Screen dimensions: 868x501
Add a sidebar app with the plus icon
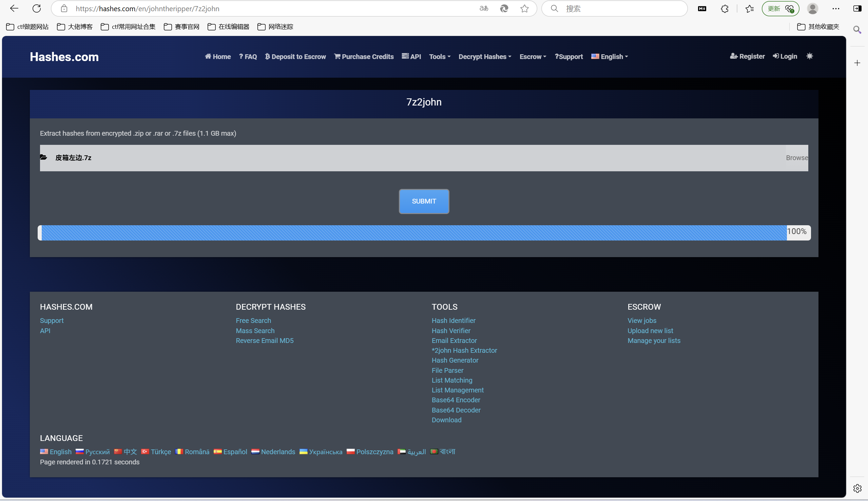click(x=857, y=63)
